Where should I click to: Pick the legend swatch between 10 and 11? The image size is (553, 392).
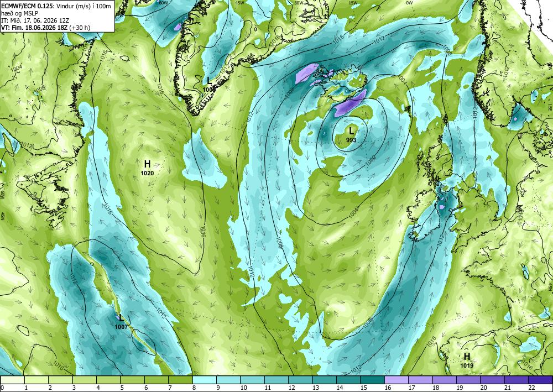point(252,380)
